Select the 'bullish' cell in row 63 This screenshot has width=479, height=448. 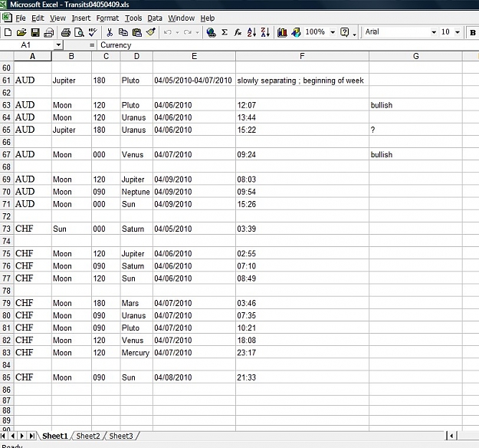click(415, 105)
